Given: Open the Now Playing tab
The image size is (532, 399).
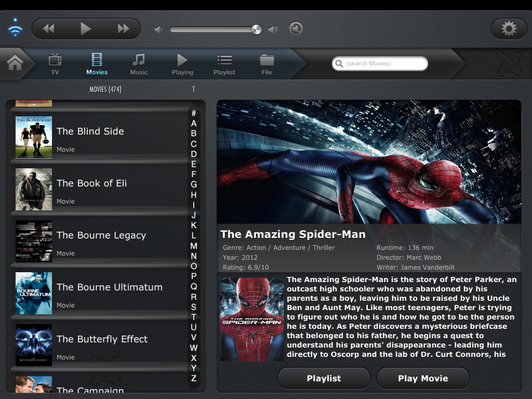Looking at the screenshot, I should (182, 64).
